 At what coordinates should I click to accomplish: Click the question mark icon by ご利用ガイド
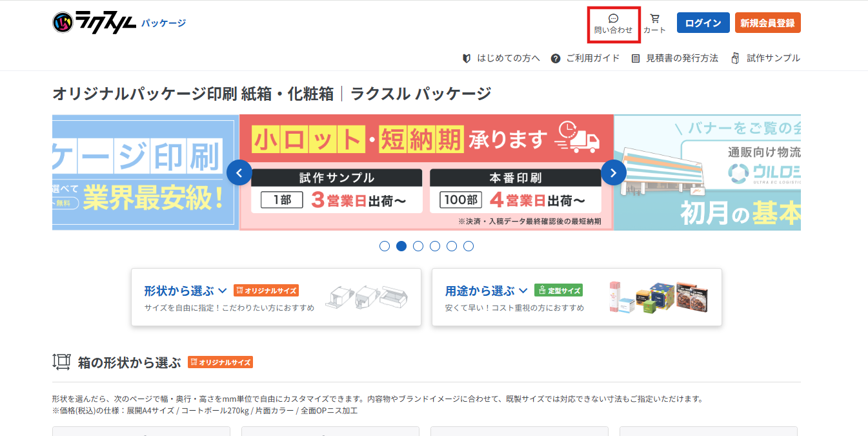pos(556,58)
